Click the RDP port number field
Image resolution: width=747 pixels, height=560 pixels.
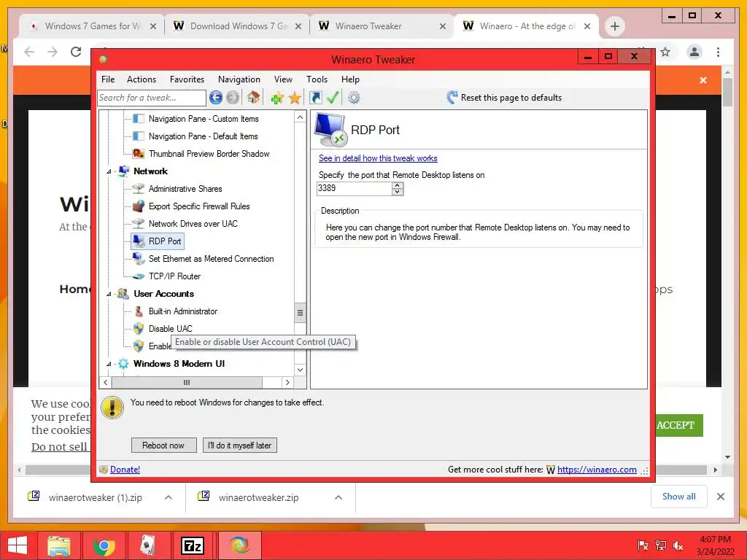[355, 189]
